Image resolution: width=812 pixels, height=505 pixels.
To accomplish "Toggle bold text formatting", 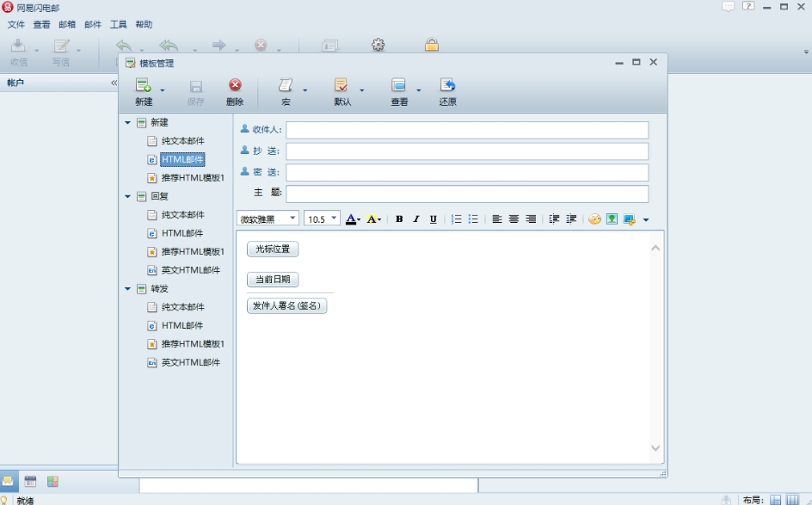I will tap(399, 219).
